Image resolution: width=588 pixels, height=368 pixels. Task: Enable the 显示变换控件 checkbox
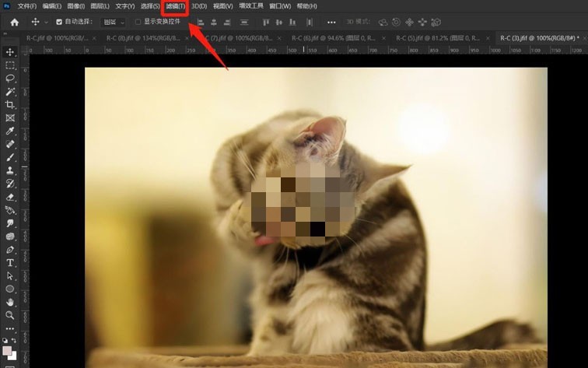click(138, 22)
